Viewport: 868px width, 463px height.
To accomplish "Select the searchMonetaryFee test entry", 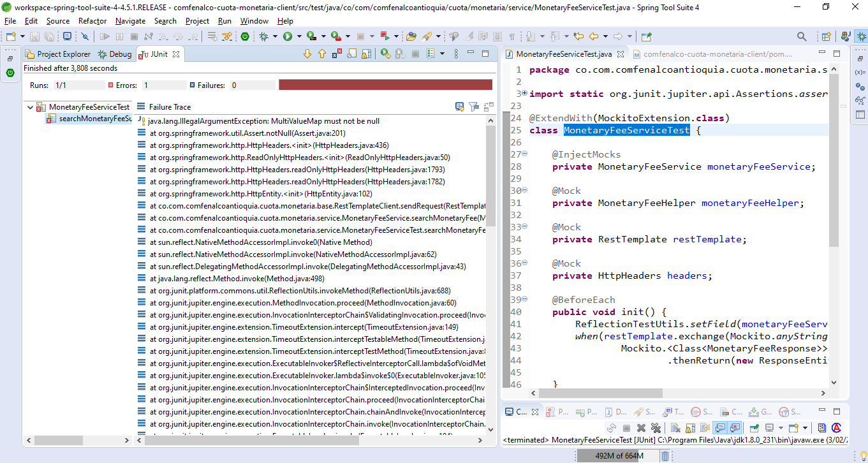I will tap(89, 119).
